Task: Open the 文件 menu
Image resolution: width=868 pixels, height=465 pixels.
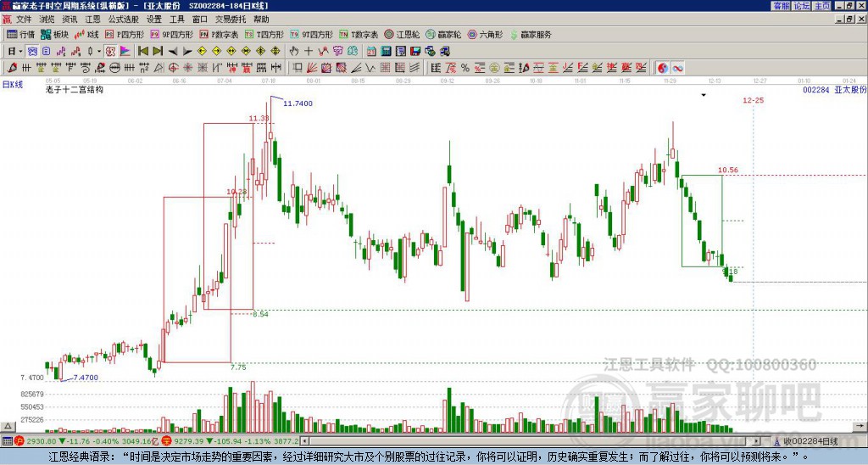Action: click(x=24, y=20)
